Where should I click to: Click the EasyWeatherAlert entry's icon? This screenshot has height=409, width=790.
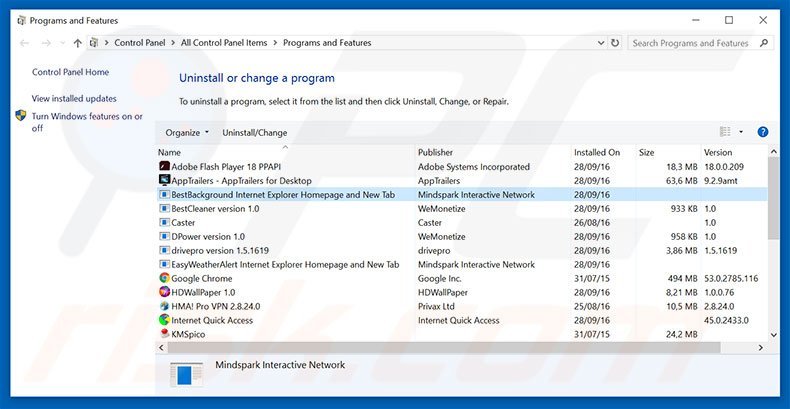[164, 264]
